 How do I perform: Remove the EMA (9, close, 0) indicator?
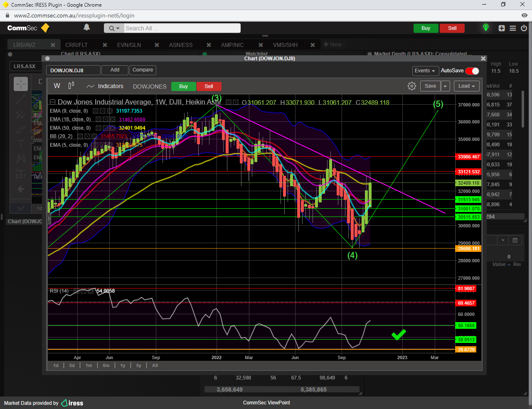pos(110,111)
